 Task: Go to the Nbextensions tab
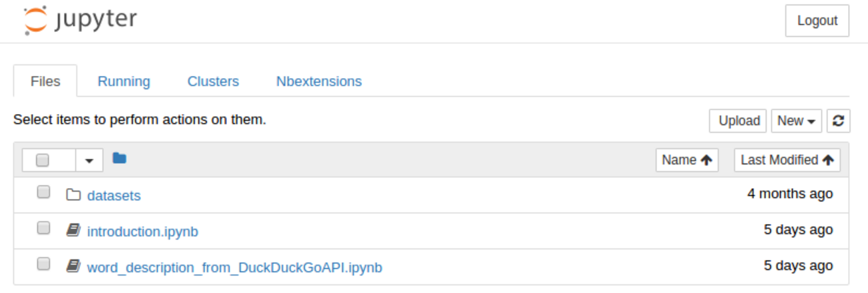(318, 81)
